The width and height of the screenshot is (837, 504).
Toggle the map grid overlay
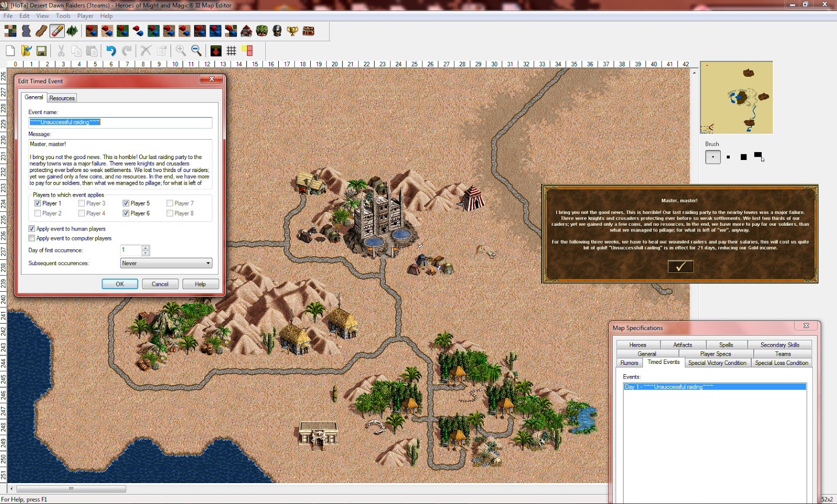tap(232, 51)
